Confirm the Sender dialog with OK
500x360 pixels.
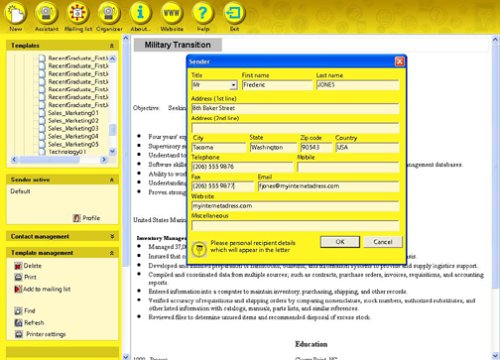340,242
